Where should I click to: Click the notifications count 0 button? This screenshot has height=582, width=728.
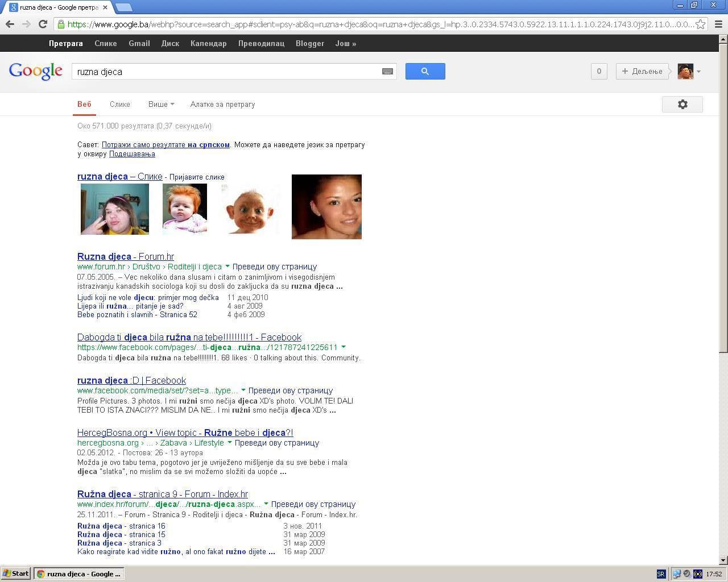[599, 71]
